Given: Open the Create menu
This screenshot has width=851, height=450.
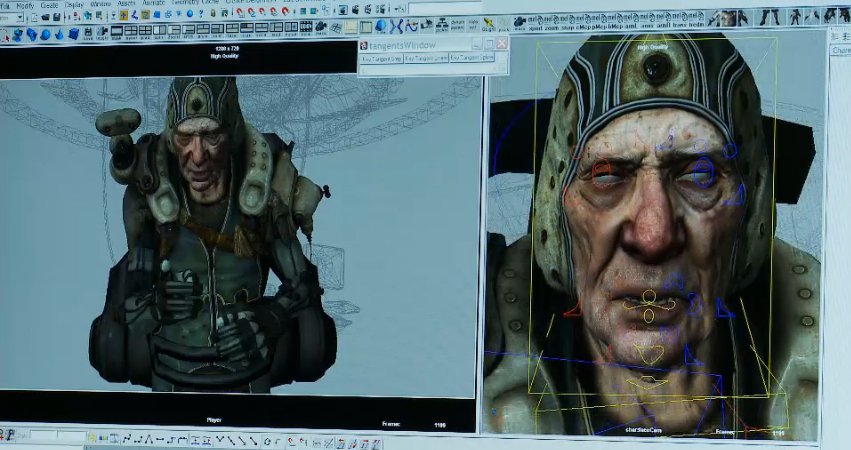Looking at the screenshot, I should click(48, 4).
